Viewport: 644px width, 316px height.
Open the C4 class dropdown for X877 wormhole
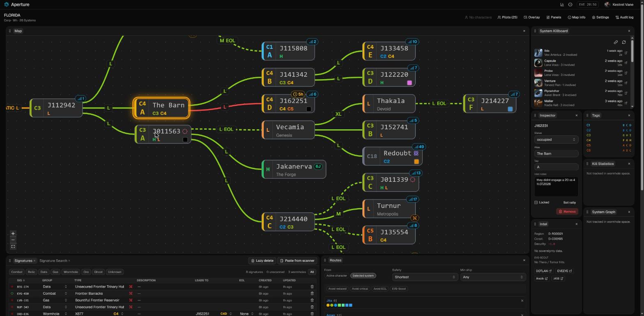coord(118,314)
